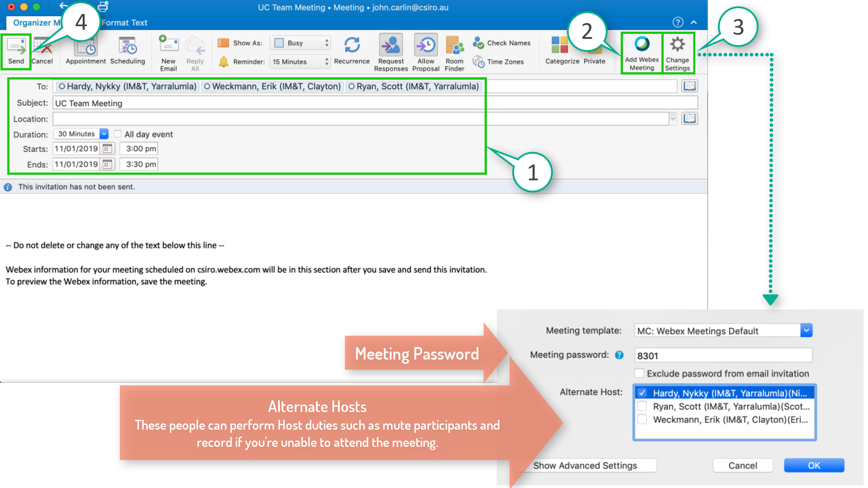Open the Categorize menu
The image size is (868, 488).
click(x=562, y=51)
